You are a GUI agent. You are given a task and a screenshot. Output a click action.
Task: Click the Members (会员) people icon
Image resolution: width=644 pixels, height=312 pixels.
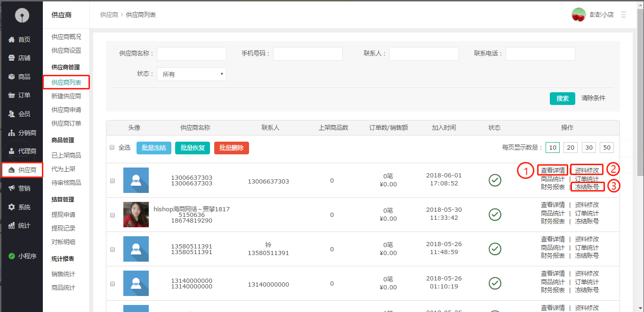point(12,114)
